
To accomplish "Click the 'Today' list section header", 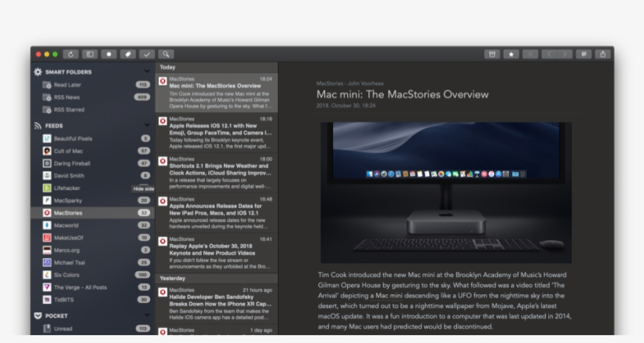I will 217,68.
